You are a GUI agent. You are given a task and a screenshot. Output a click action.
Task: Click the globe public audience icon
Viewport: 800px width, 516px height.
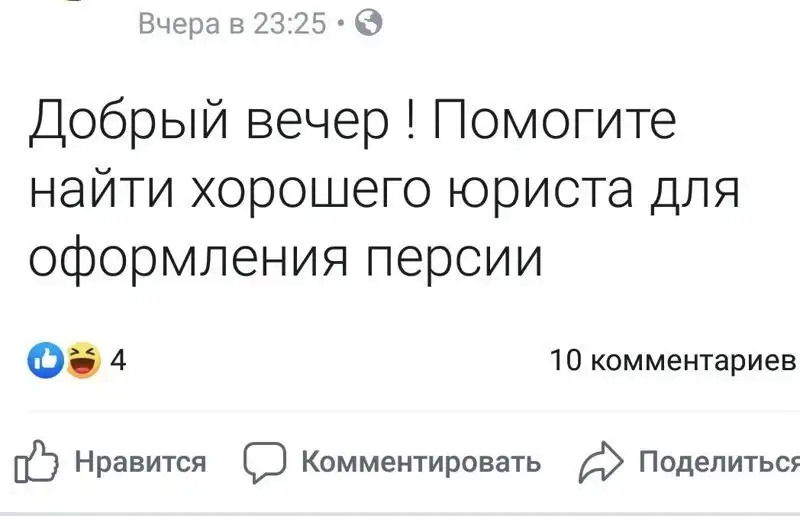[366, 23]
